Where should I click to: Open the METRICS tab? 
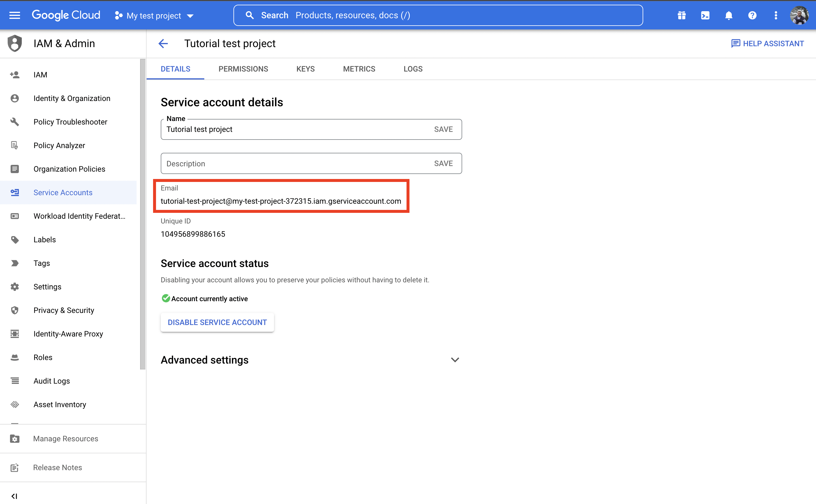(x=359, y=69)
